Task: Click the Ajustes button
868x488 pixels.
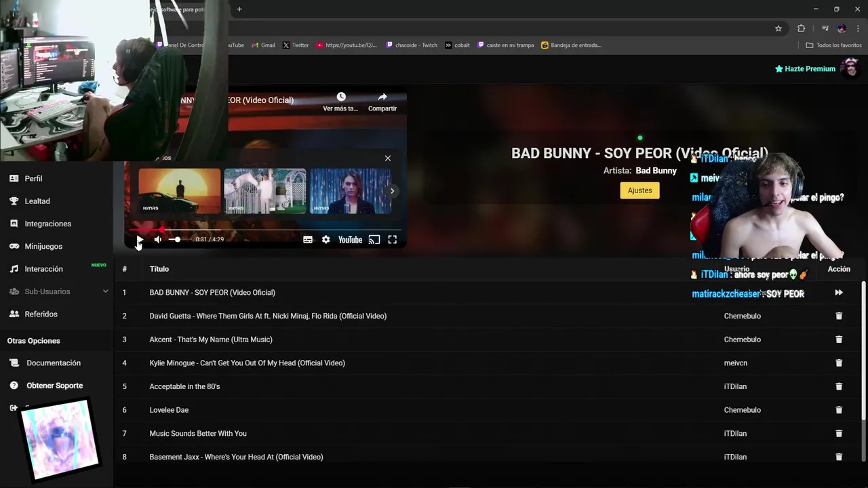Action: 639,190
